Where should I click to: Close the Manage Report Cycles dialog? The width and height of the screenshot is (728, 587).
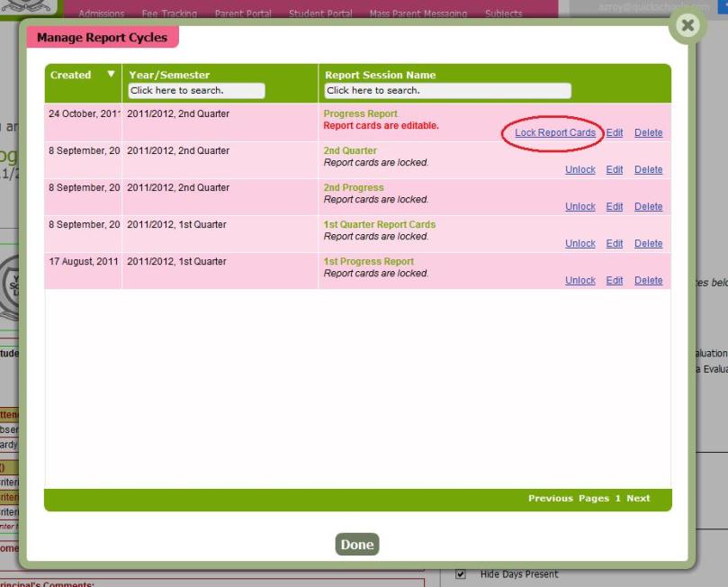[x=688, y=25]
